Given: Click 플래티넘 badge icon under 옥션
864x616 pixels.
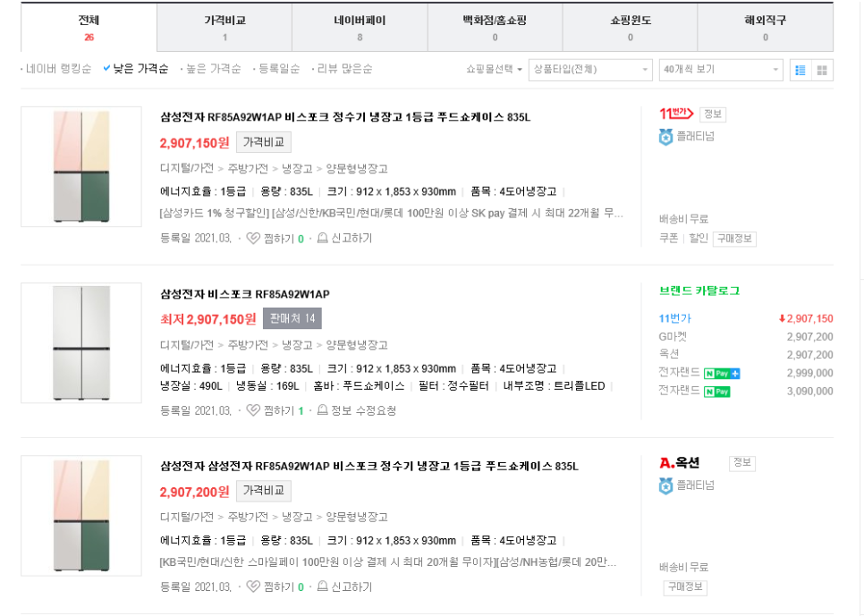Looking at the screenshot, I should point(665,485).
